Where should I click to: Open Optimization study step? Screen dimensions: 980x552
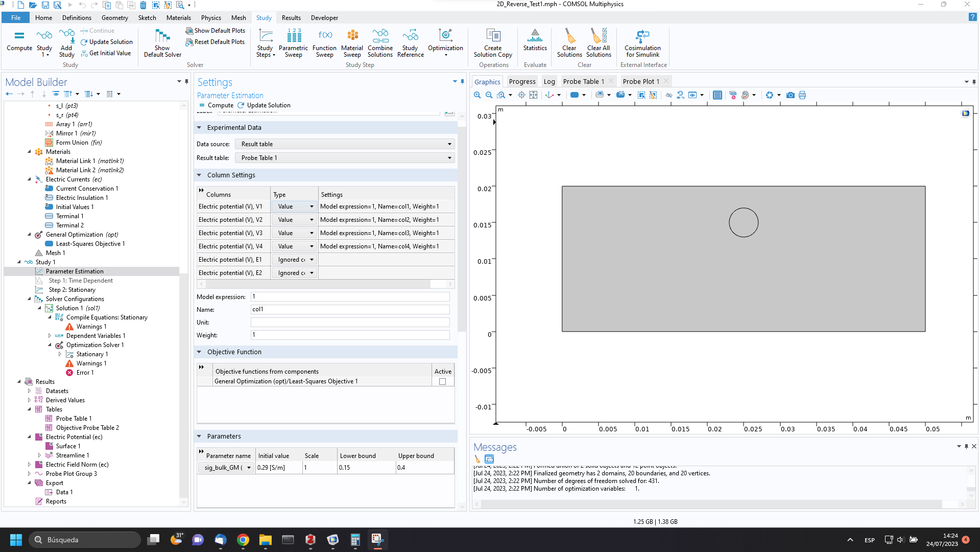(x=445, y=43)
